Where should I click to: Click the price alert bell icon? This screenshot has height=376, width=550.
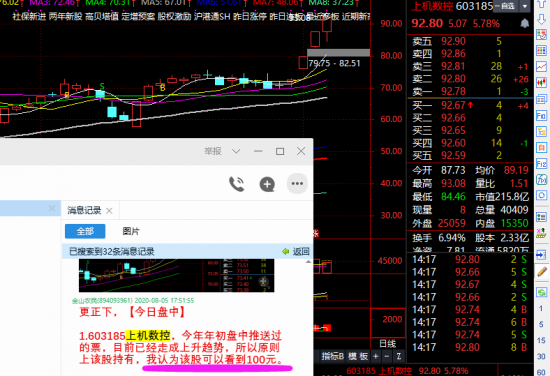[524, 24]
